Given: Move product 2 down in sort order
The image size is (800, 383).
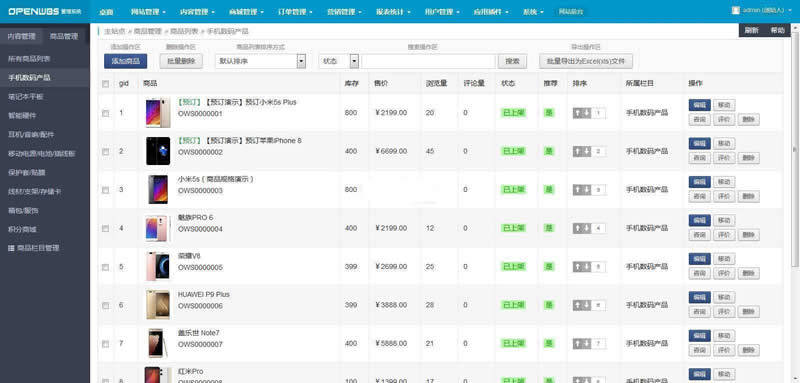Looking at the screenshot, I should (x=586, y=151).
